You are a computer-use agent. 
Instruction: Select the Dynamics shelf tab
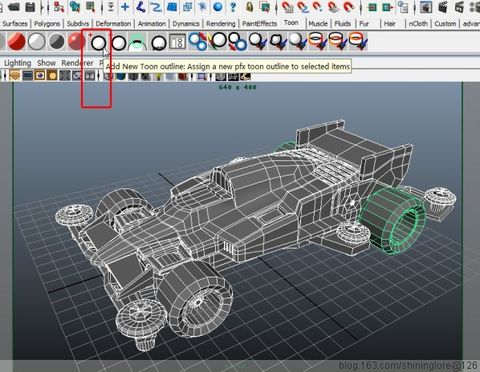[x=186, y=24]
